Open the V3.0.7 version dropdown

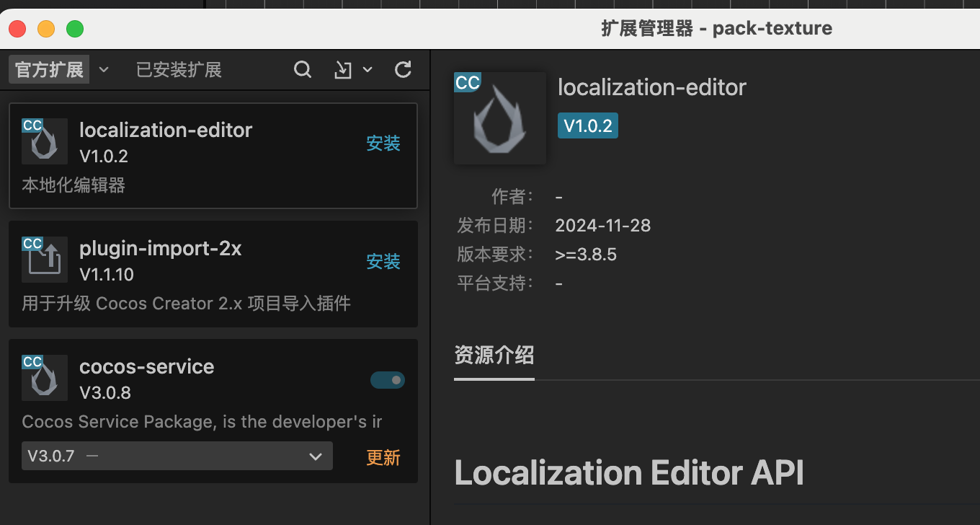[x=177, y=456]
